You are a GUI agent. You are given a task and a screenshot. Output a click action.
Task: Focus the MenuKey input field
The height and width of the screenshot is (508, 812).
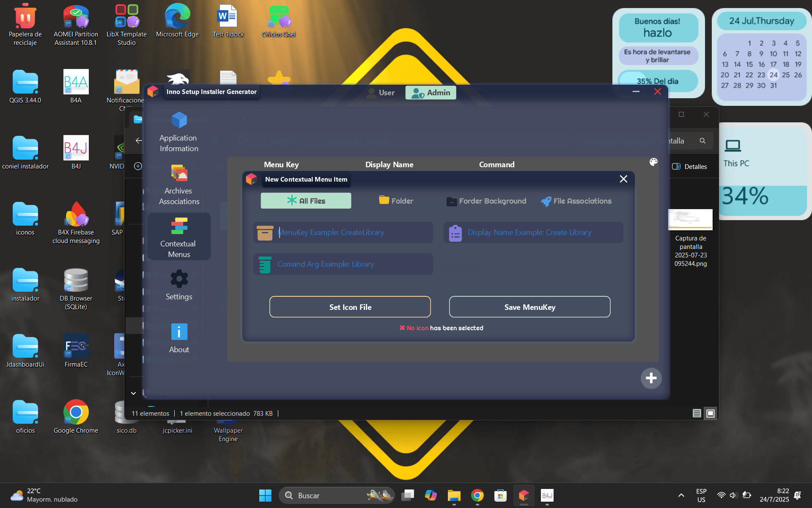click(351, 232)
